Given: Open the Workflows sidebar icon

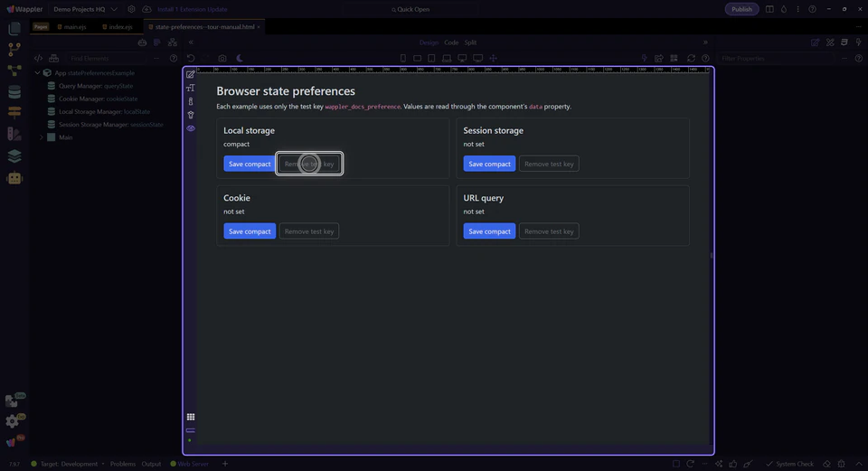Looking at the screenshot, I should click(x=14, y=71).
